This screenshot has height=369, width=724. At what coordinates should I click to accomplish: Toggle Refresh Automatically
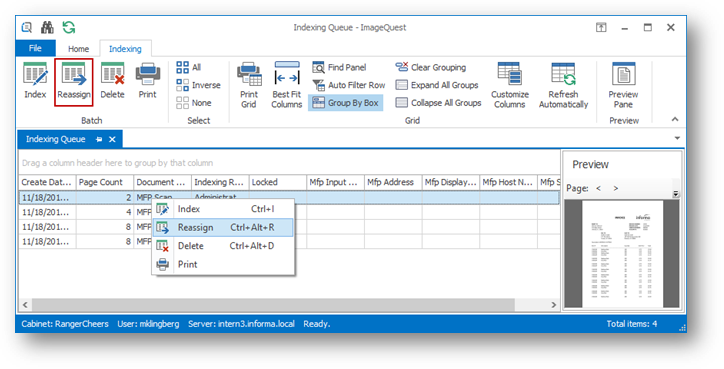tap(563, 86)
